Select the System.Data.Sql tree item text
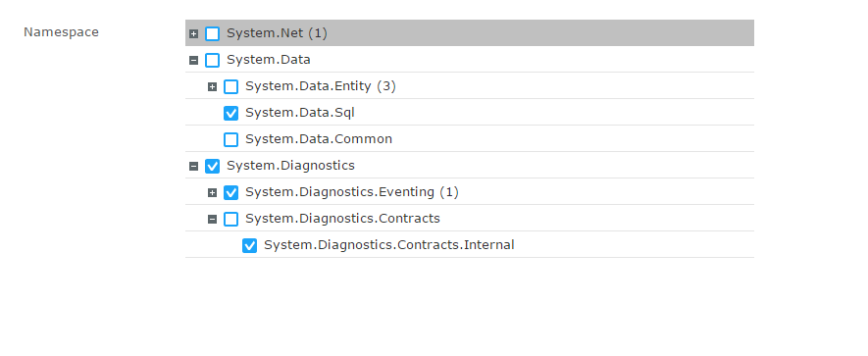The height and width of the screenshot is (356, 868). click(300, 113)
